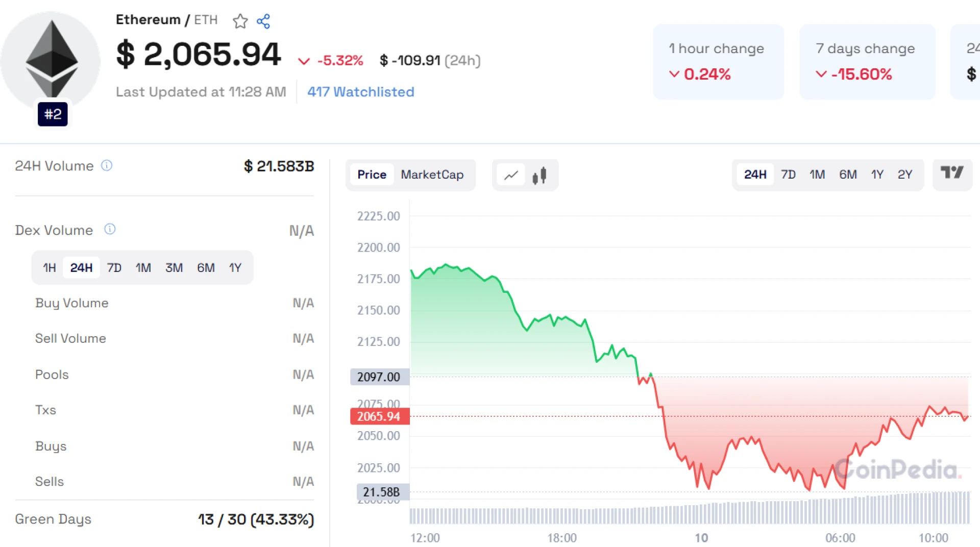Pick 1Y Dex Volume period
This screenshot has height=547, width=980.
click(235, 268)
